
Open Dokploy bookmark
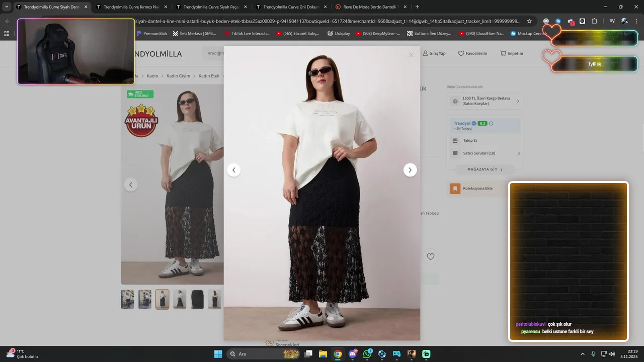click(339, 34)
